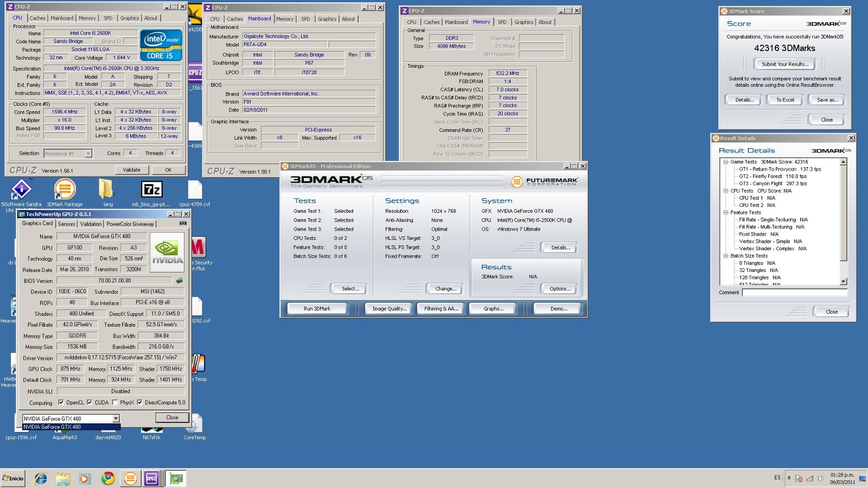Select the cpuz-4789.cvf file icon

tap(195, 193)
